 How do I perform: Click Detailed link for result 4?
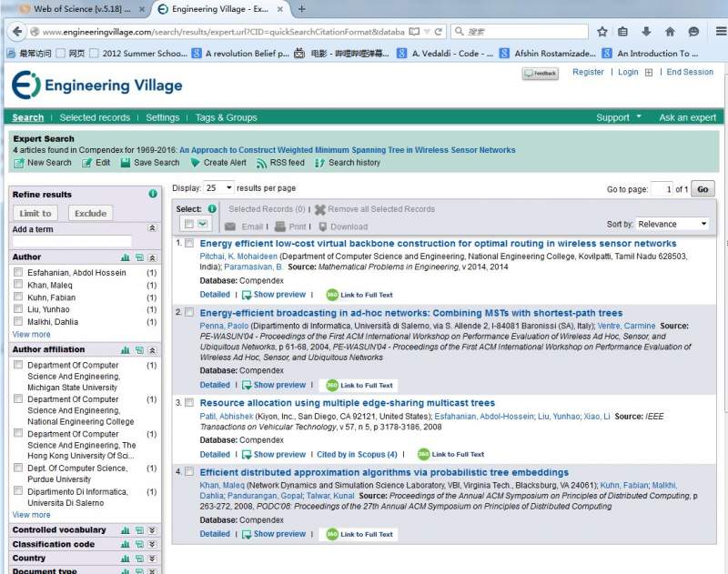click(215, 534)
